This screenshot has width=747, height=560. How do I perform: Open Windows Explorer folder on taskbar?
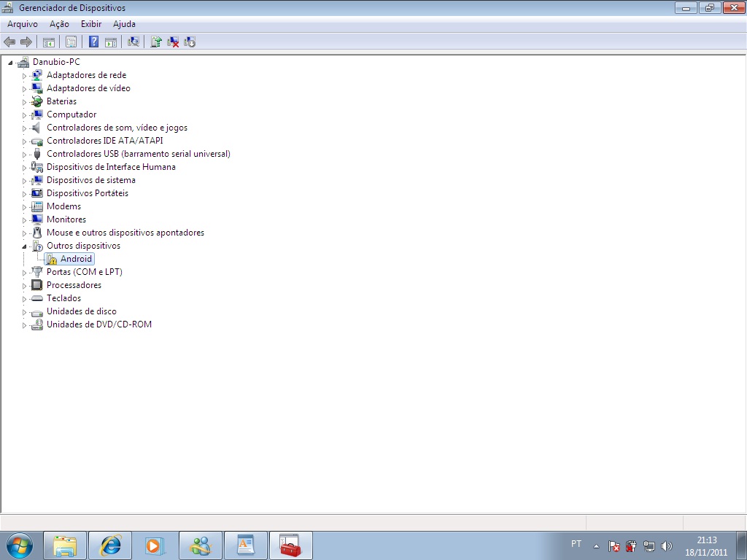click(65, 545)
